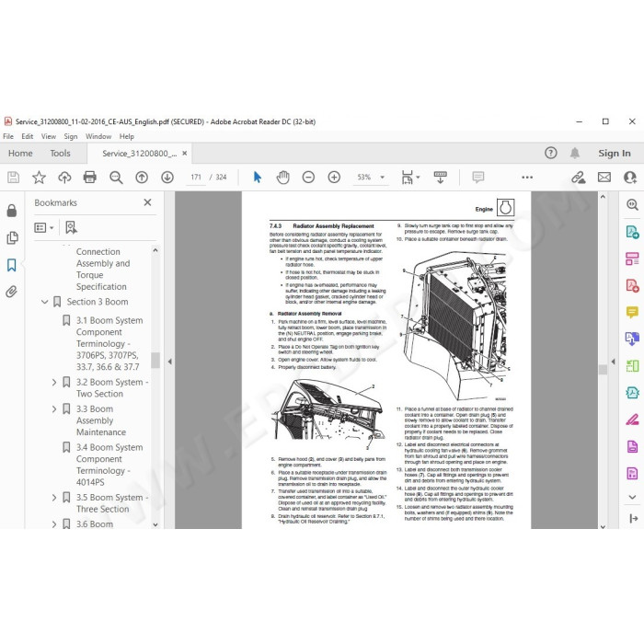Go to next page arrow
The width and height of the screenshot is (644, 644).
point(167,178)
